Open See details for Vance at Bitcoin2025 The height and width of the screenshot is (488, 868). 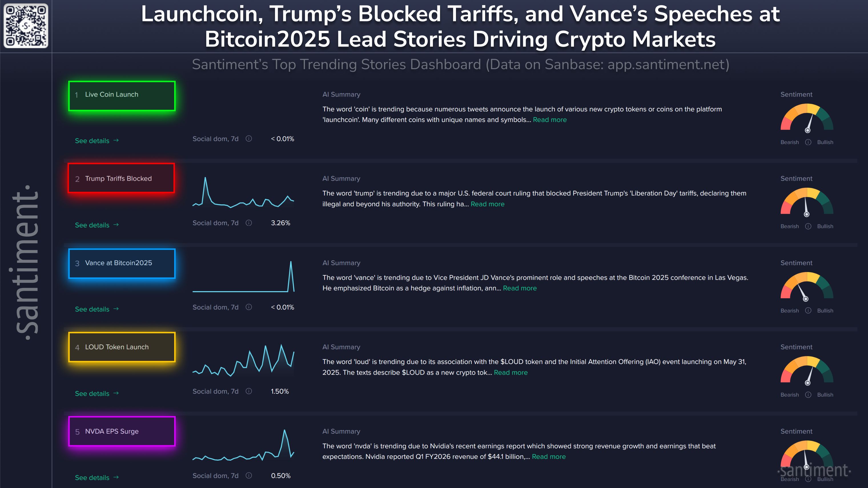click(x=97, y=309)
